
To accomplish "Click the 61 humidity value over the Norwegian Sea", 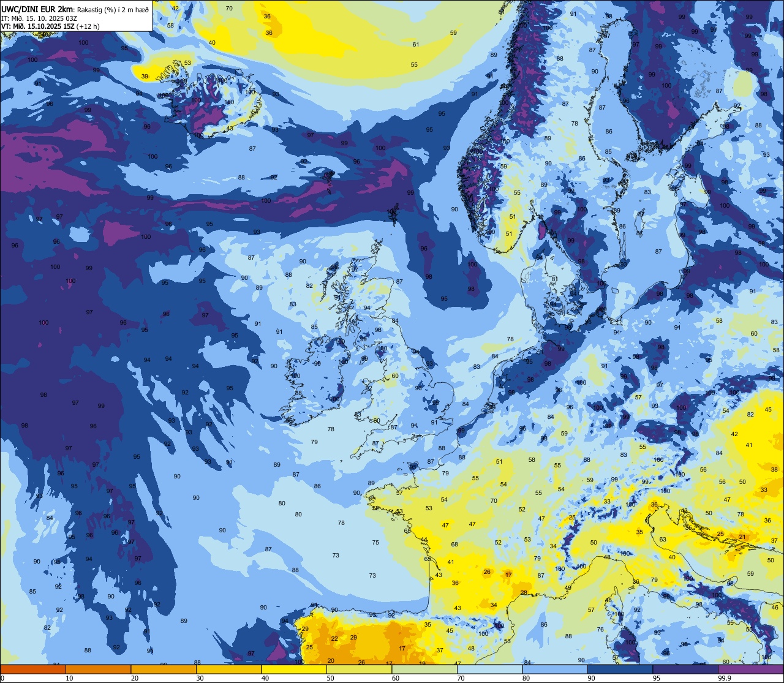I will (416, 44).
